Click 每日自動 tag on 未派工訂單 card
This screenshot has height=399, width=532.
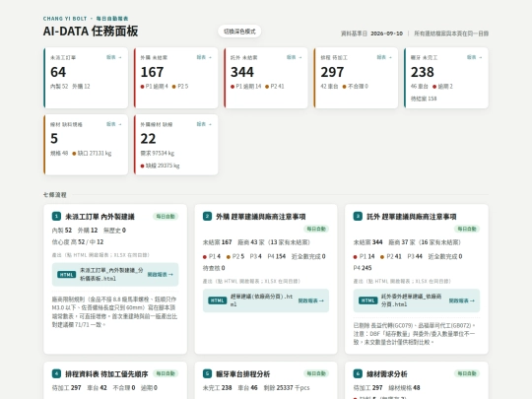(x=166, y=217)
